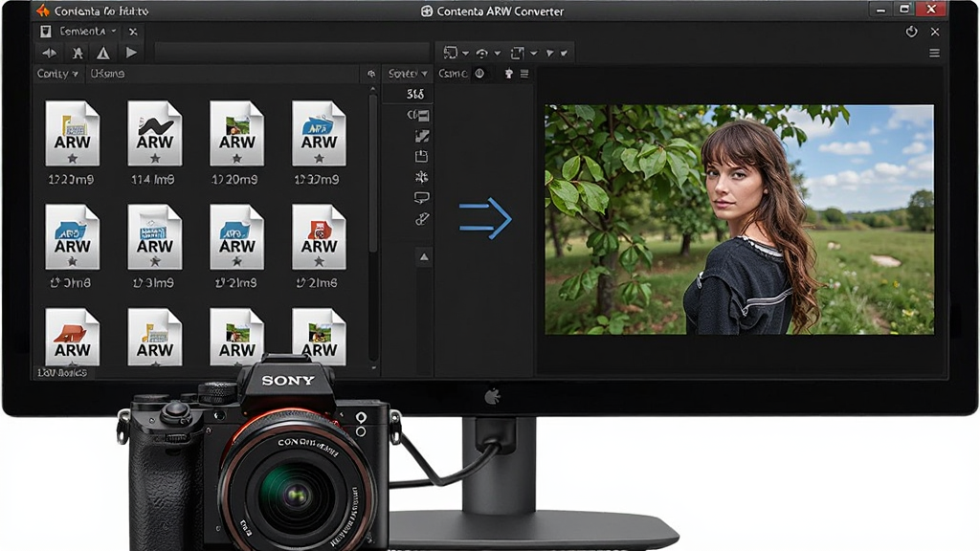This screenshot has height=551, width=980.
Task: Click the export square-arrow icon in the toolbar
Action: tap(518, 54)
